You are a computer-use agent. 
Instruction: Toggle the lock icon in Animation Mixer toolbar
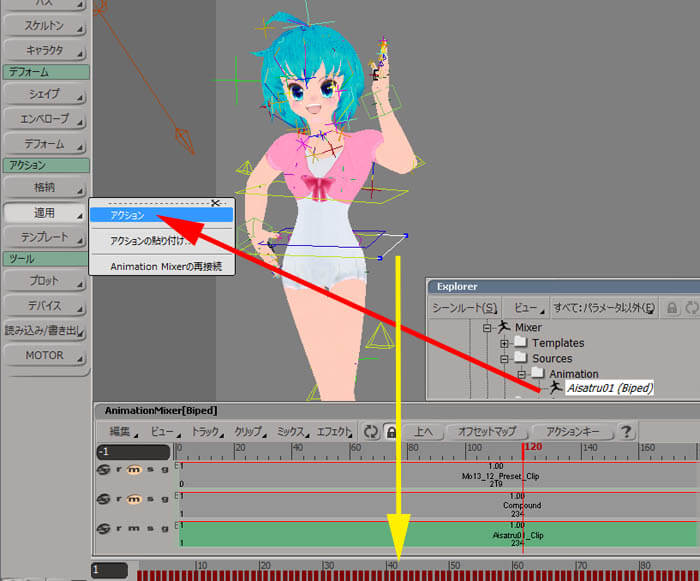(x=391, y=432)
